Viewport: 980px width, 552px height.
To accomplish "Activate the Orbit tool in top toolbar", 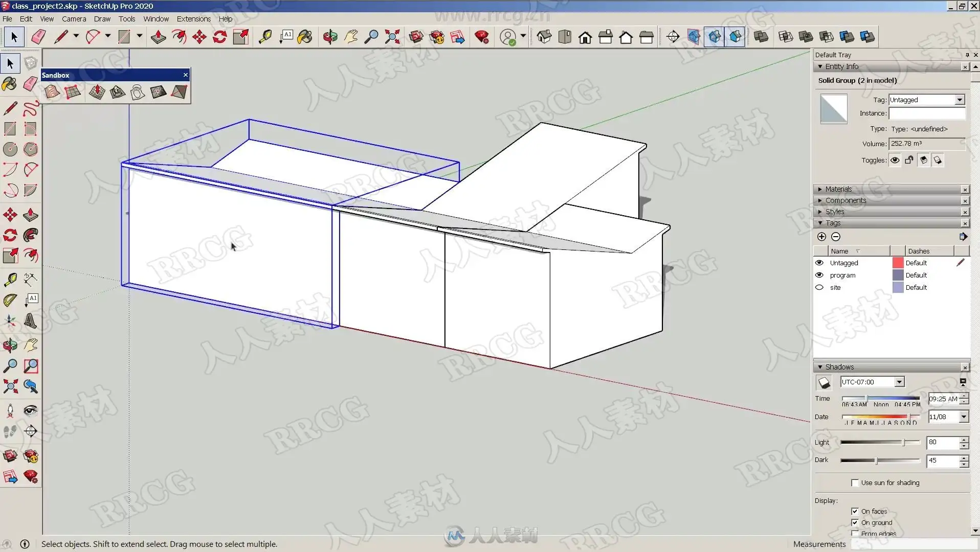I will click(330, 37).
